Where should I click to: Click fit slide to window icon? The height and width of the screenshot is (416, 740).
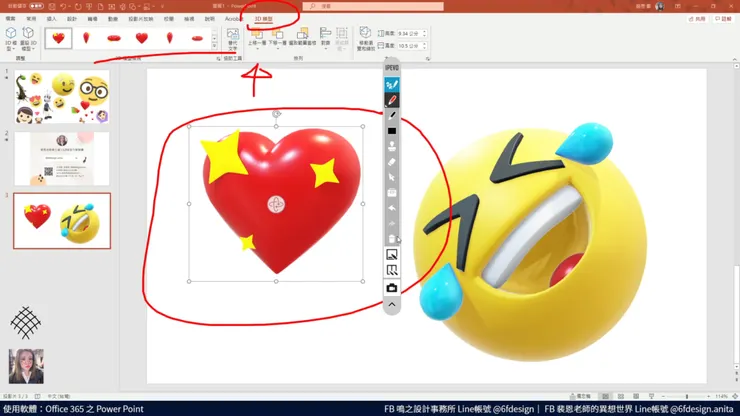[735, 397]
